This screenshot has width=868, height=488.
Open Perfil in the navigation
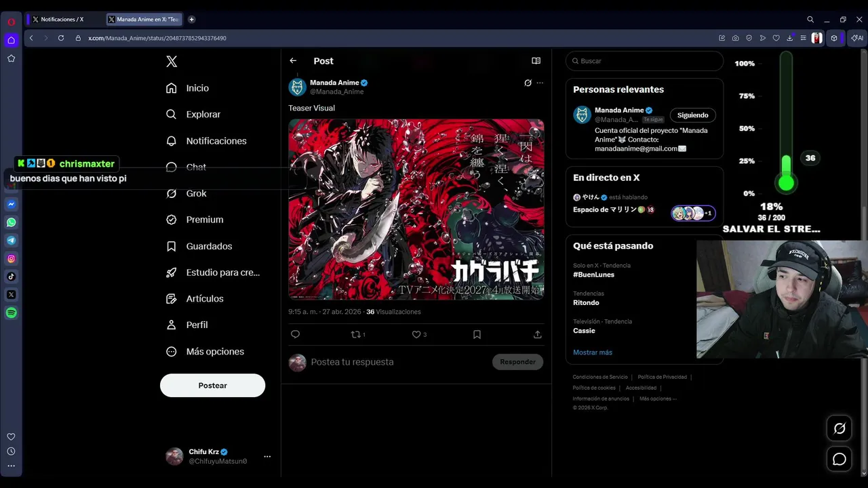coord(188,325)
